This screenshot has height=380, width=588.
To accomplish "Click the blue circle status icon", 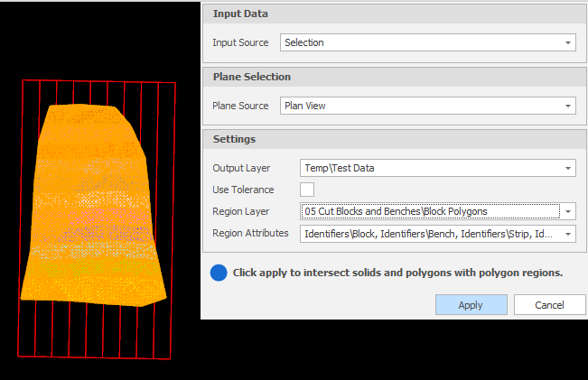I will click(x=219, y=273).
